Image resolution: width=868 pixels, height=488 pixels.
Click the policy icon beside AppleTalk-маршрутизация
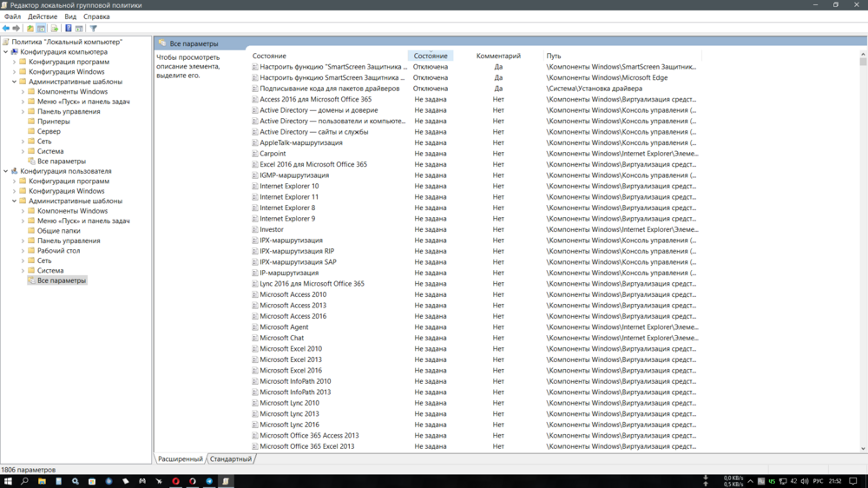(255, 143)
